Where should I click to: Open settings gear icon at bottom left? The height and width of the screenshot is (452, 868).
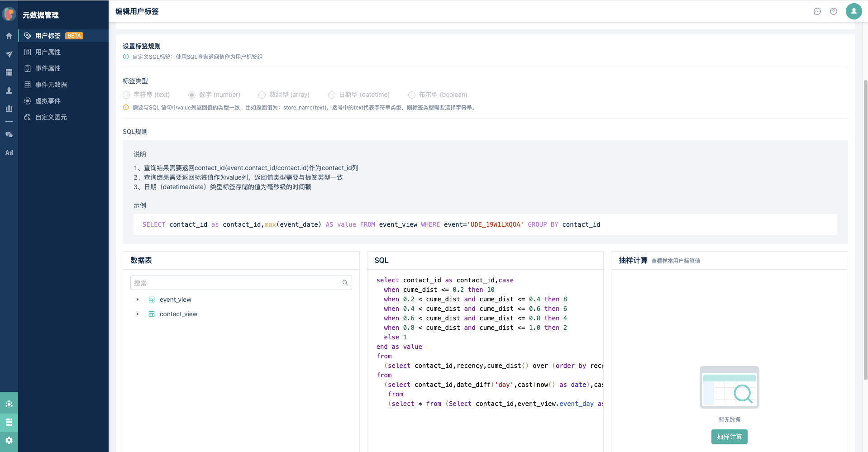coord(9,440)
